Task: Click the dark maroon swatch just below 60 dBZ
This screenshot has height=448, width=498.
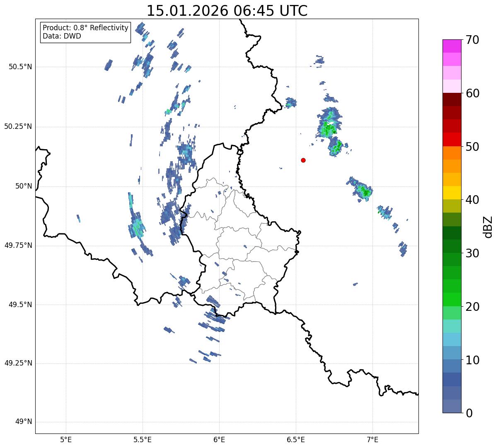Action: click(x=452, y=99)
